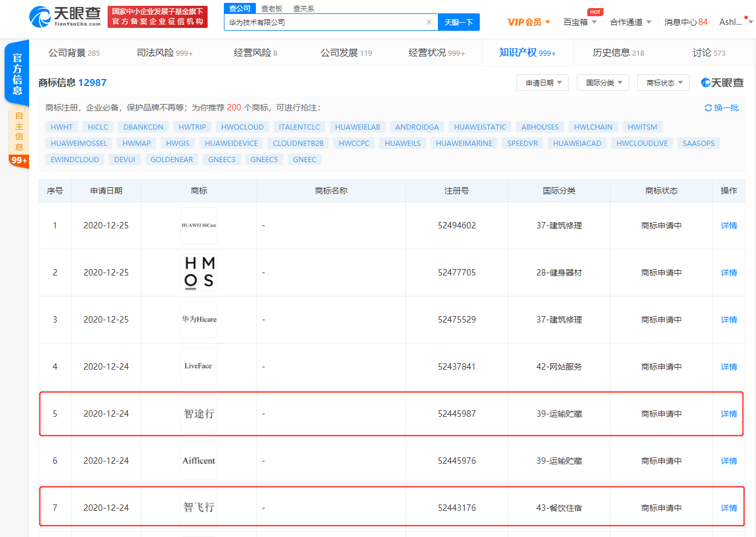The image size is (756, 537).
Task: Click the circular refresh icon beside 换一批
Action: [x=708, y=108]
